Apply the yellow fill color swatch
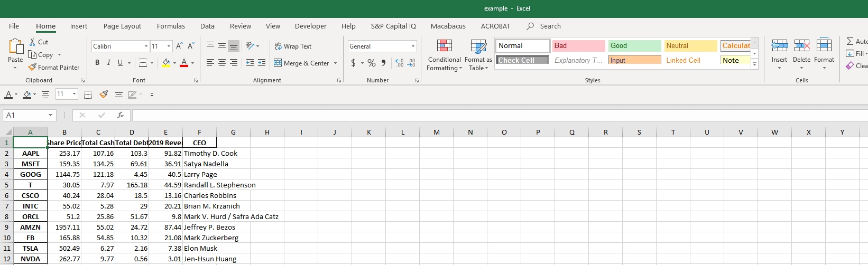 tap(166, 63)
